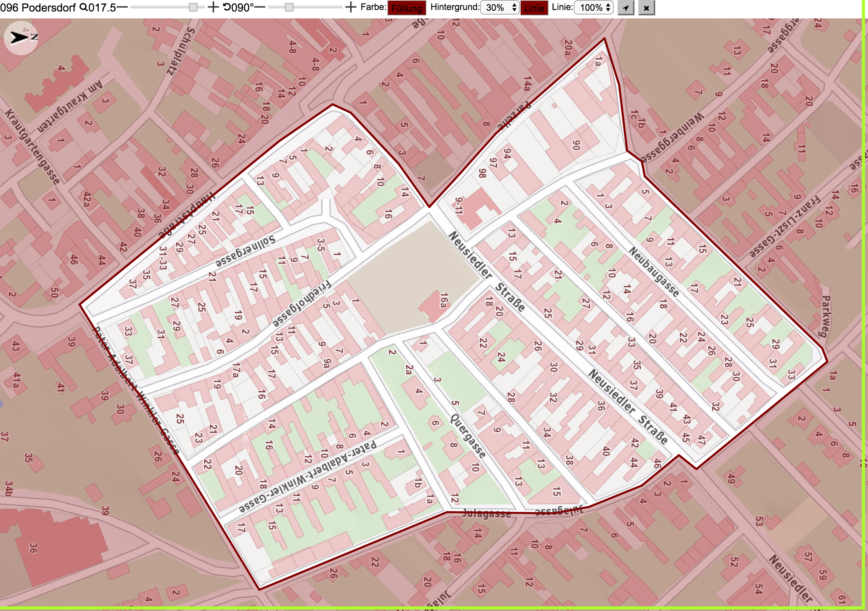This screenshot has width=868, height=611.
Task: Pick the Linie line color swatch
Action: (534, 8)
